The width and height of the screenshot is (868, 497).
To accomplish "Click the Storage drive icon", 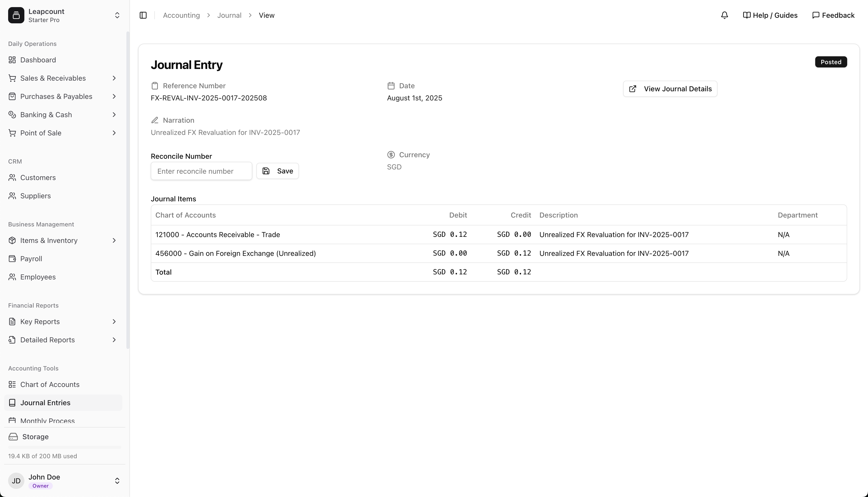I will [13, 437].
